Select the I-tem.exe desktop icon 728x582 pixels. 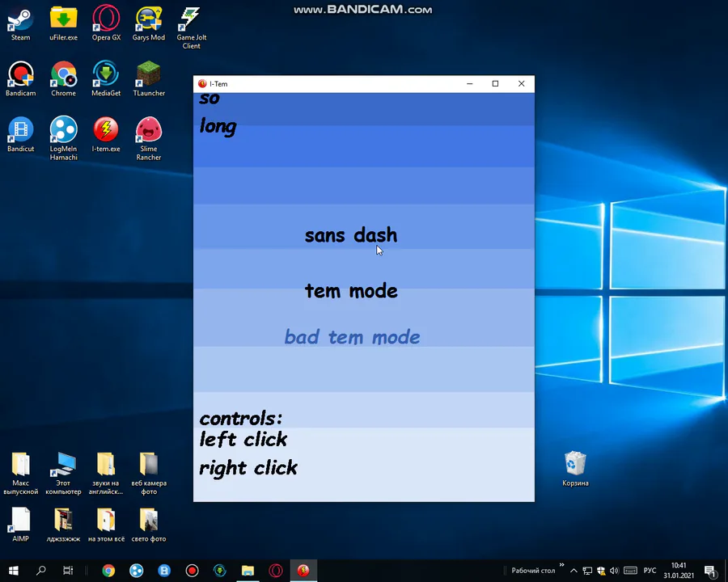click(x=106, y=135)
